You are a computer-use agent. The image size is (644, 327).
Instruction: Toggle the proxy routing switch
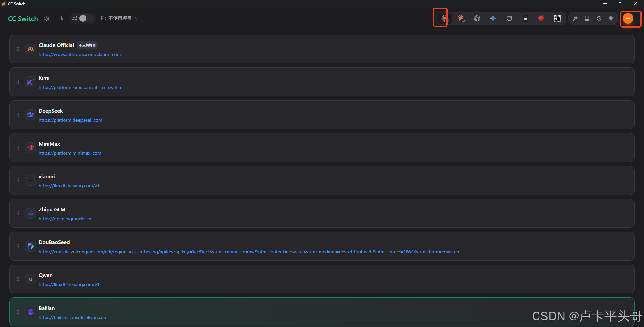[x=83, y=18]
